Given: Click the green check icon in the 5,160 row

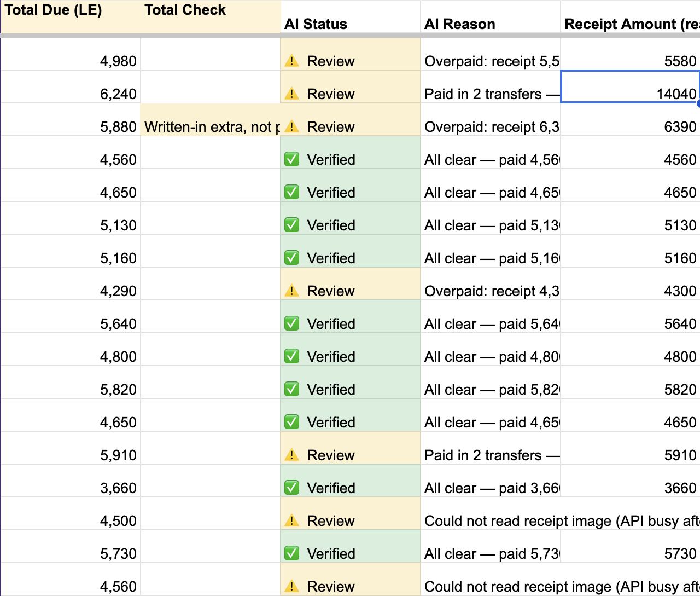Looking at the screenshot, I should (x=292, y=258).
